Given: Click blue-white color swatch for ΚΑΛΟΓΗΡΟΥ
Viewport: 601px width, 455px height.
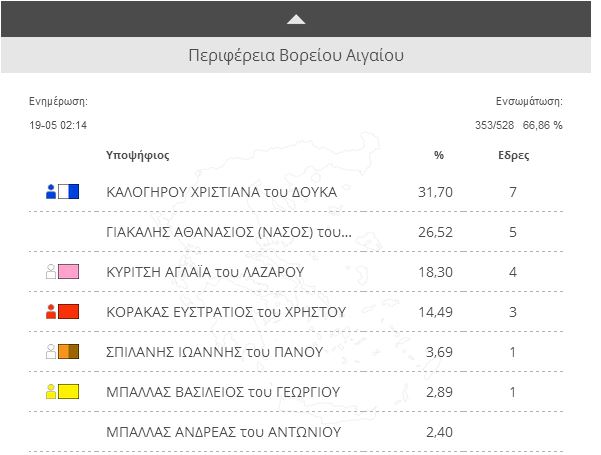Looking at the screenshot, I should click(69, 191).
